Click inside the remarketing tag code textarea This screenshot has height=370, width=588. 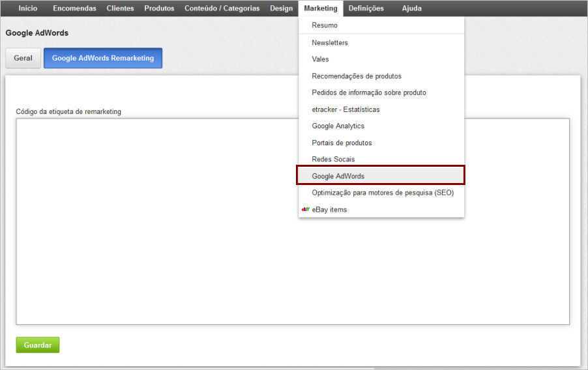pyautogui.click(x=293, y=221)
